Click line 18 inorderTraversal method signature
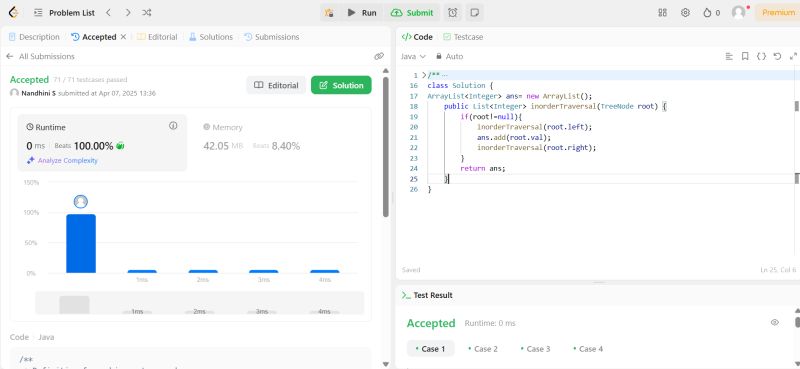This screenshot has width=800, height=369. click(x=556, y=106)
